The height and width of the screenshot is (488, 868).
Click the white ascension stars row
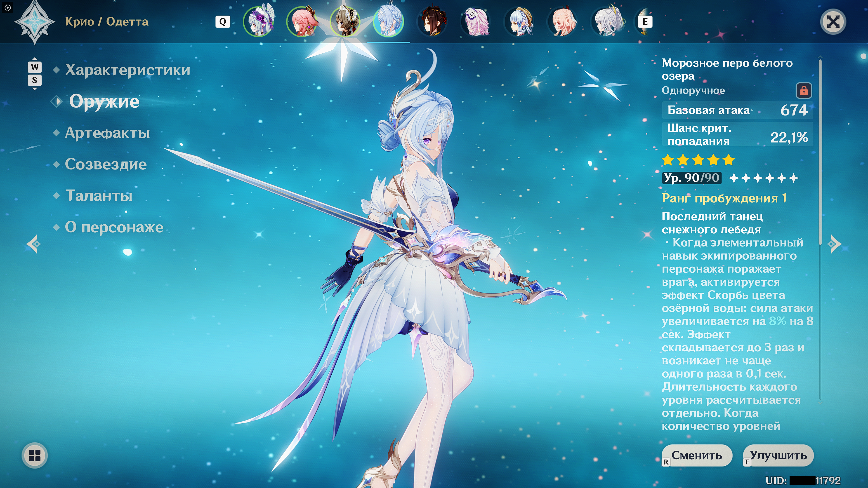tap(764, 178)
